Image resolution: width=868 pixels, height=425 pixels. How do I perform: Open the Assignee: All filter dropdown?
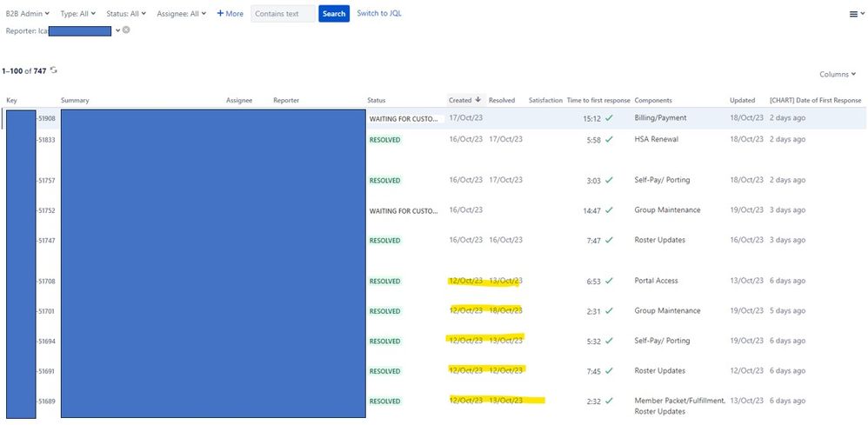coord(181,13)
